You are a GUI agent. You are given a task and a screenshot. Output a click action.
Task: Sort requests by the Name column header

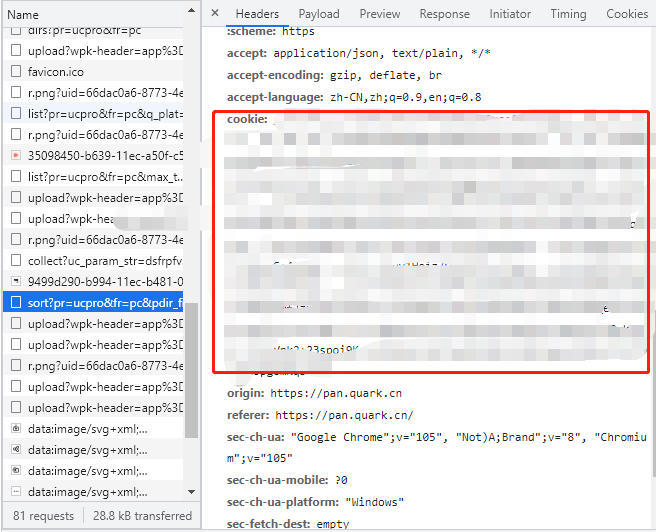(23, 15)
